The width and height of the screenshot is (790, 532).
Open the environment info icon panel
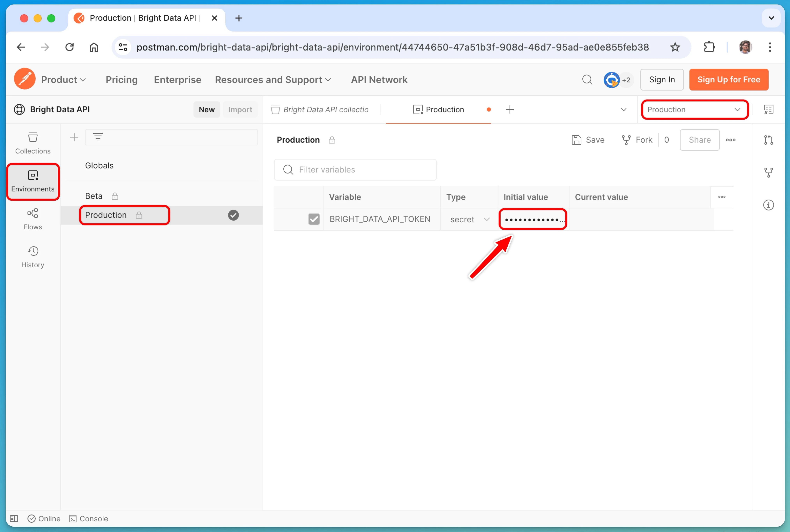pyautogui.click(x=768, y=205)
